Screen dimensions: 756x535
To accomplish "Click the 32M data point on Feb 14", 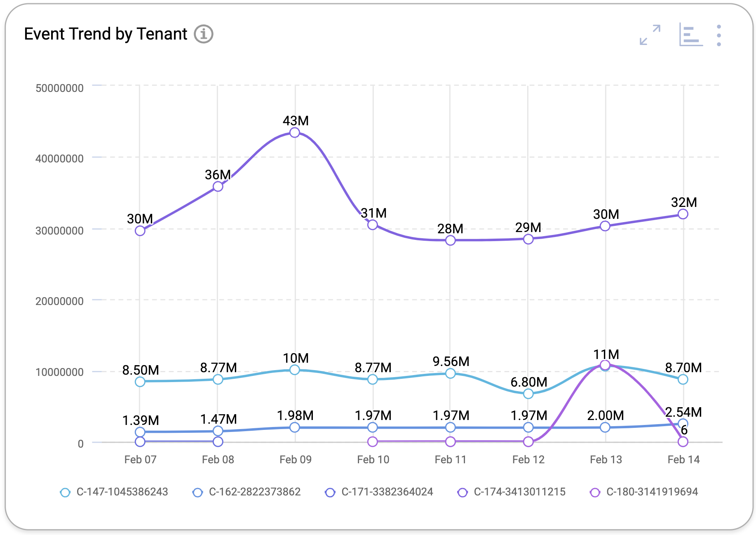I will pyautogui.click(x=683, y=214).
